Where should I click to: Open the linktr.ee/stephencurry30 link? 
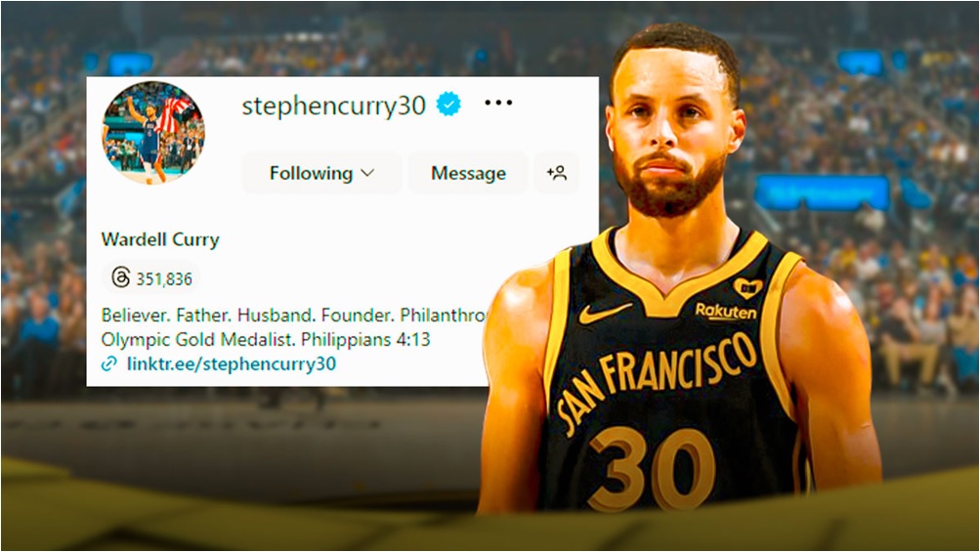(x=232, y=363)
